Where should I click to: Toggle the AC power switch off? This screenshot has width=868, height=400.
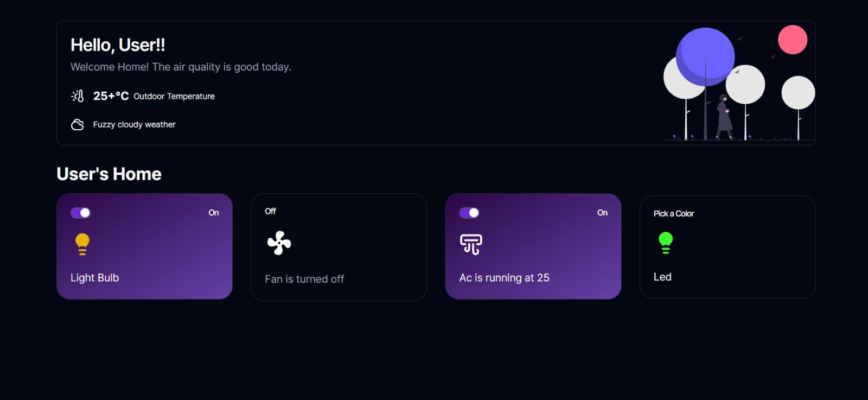469,213
